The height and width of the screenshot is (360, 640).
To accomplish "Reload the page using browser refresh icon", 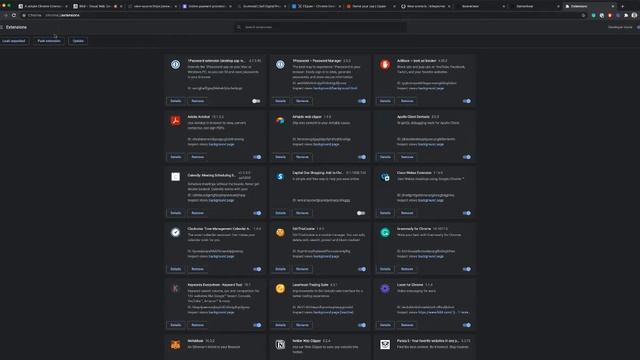I will coord(14,15).
